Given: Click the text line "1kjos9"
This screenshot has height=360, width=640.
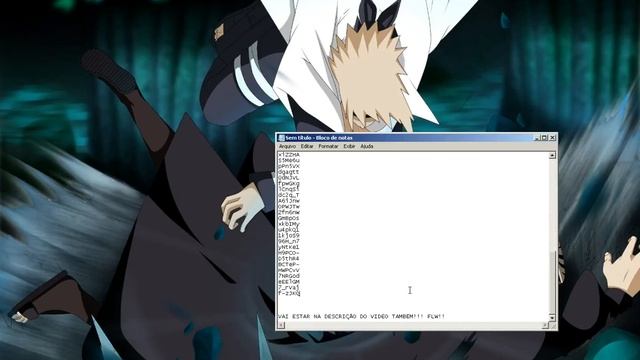Looking at the screenshot, I should pos(289,236).
